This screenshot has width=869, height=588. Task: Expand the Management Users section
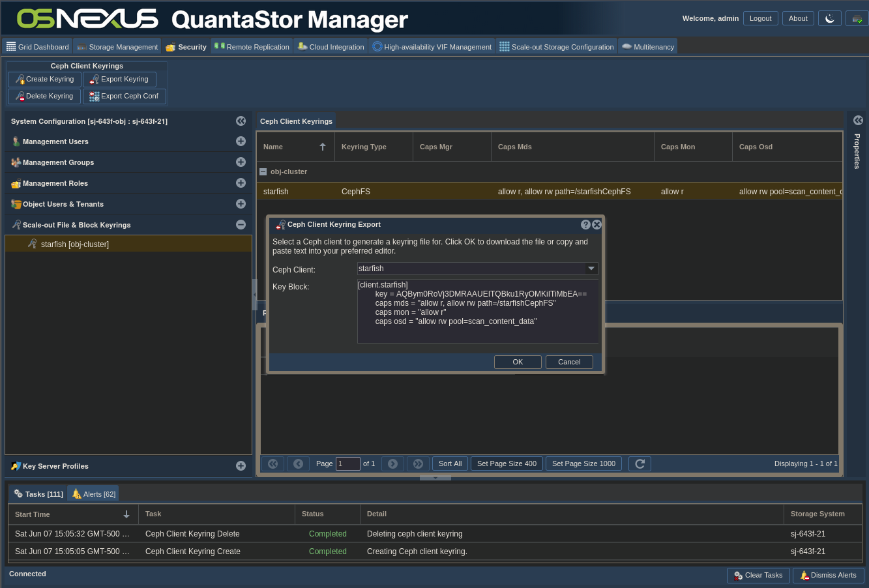(x=241, y=141)
